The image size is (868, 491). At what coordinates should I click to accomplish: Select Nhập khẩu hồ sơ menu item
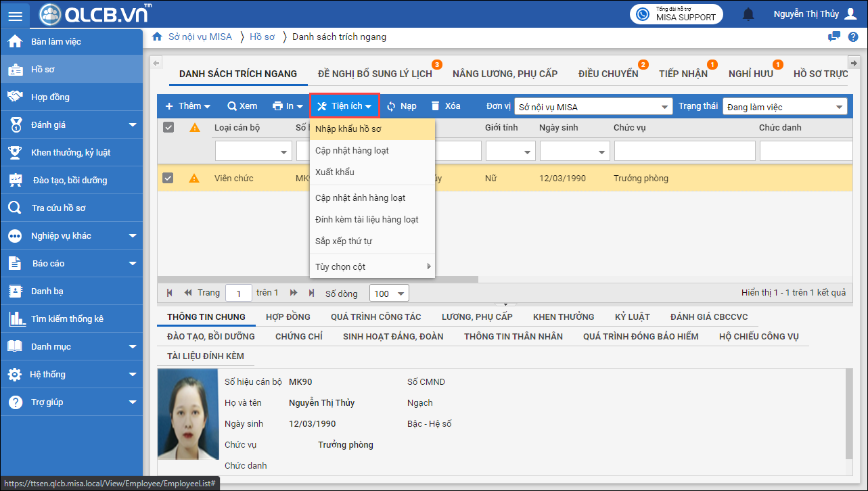348,128
